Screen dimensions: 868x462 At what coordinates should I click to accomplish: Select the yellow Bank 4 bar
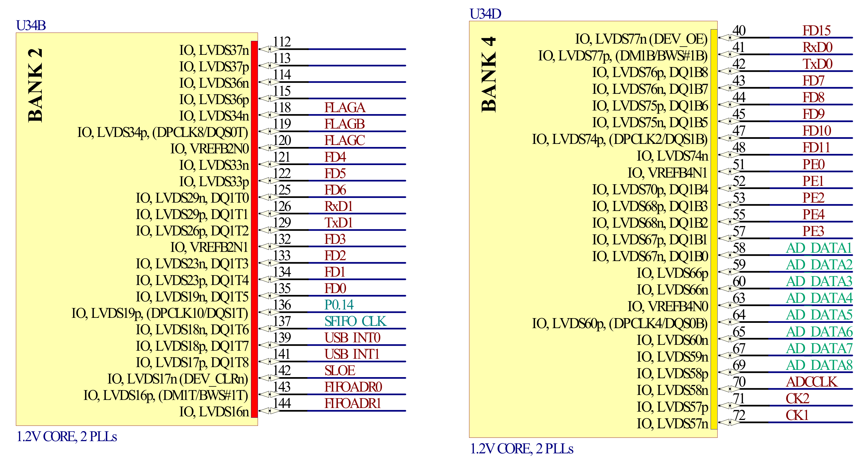714,229
